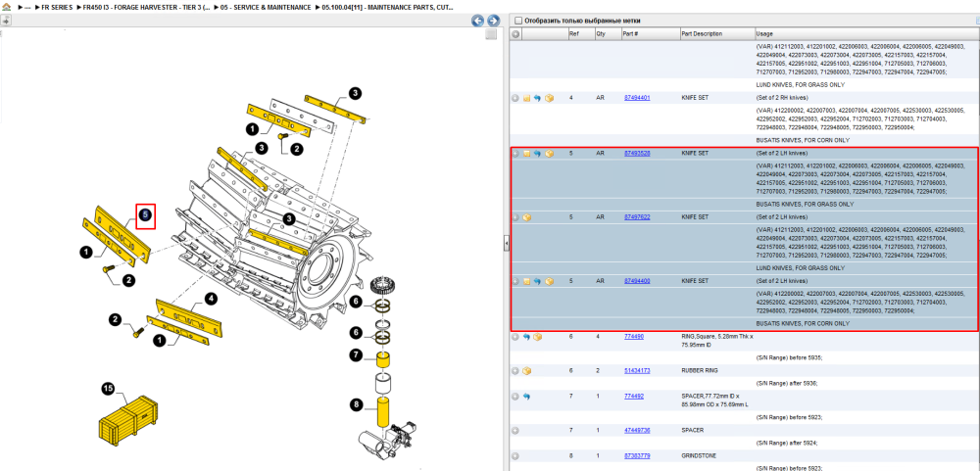980x471 pixels.
Task: Click the blue supersession arrow for part 774490
Action: [527, 337]
